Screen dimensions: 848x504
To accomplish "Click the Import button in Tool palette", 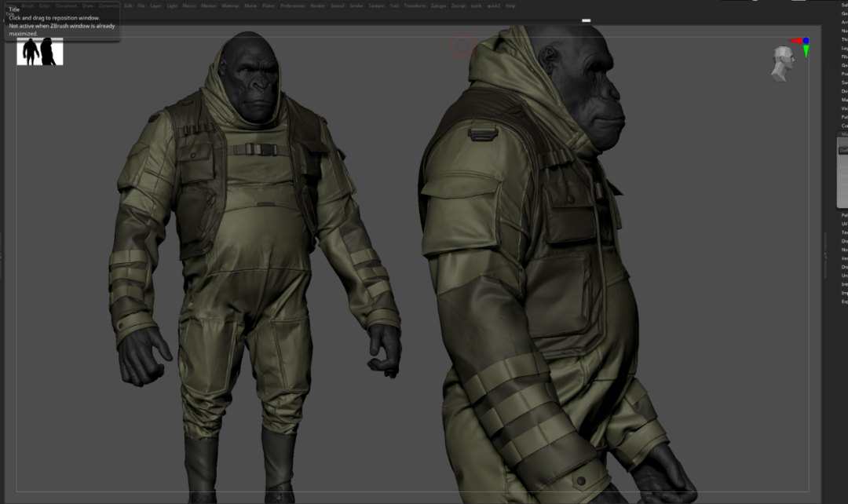I will [844, 293].
